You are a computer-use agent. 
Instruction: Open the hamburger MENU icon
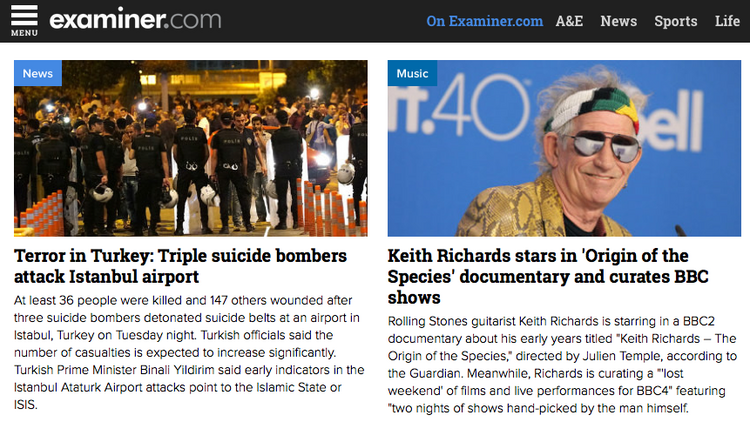coord(24,21)
